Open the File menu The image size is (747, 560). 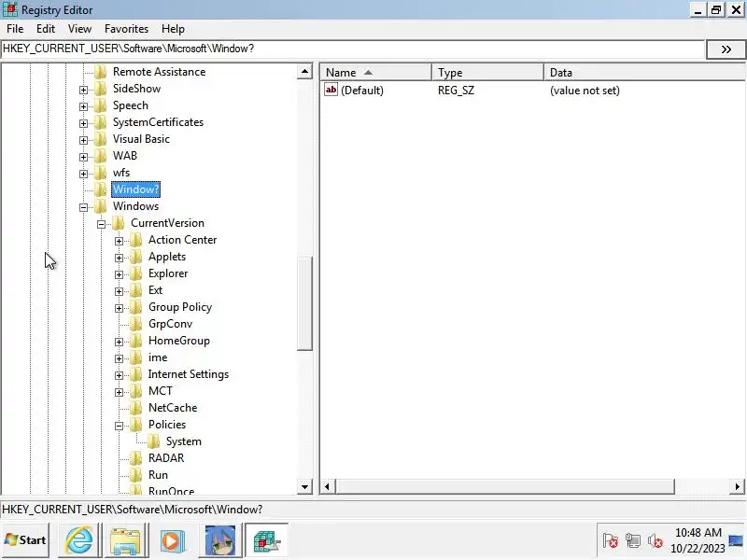tap(15, 29)
